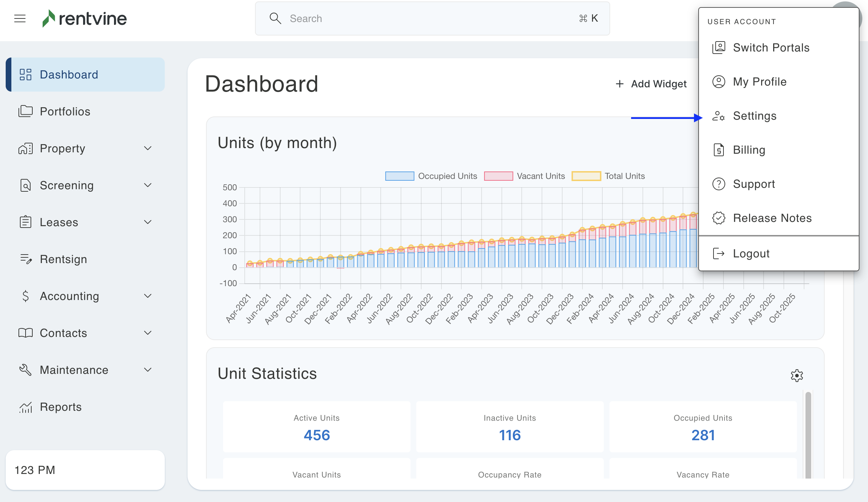Click the Add Widget button
Image resolution: width=868 pixels, height=502 pixels.
pos(651,84)
